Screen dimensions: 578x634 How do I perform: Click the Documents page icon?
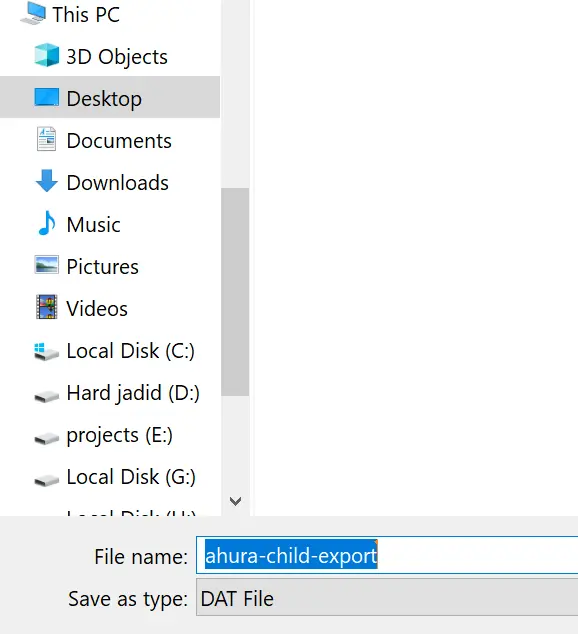(46, 139)
